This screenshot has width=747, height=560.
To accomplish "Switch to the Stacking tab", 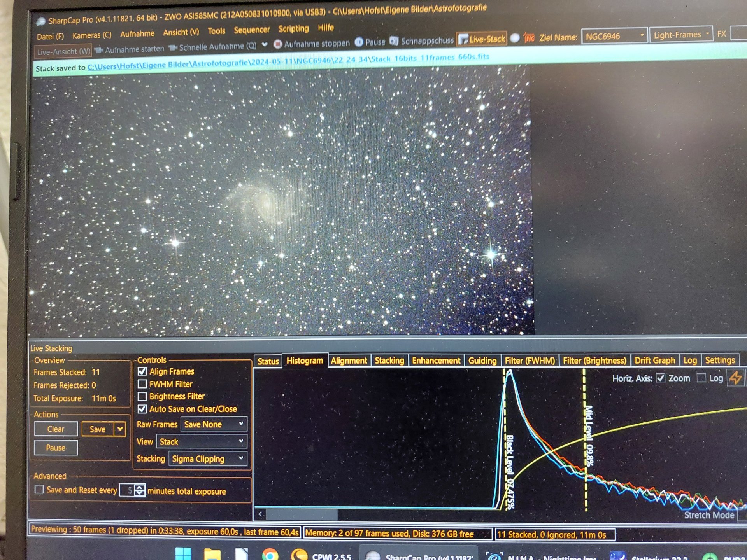I will (389, 360).
